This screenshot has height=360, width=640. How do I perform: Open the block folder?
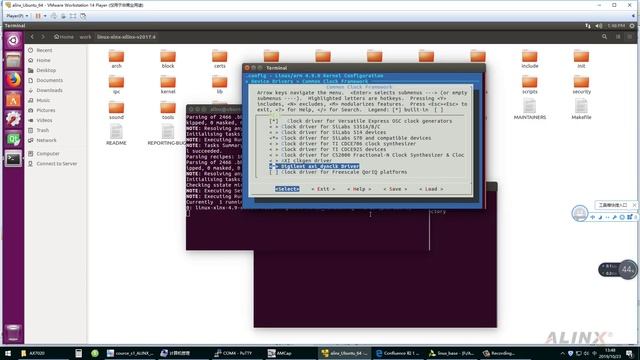(168, 59)
